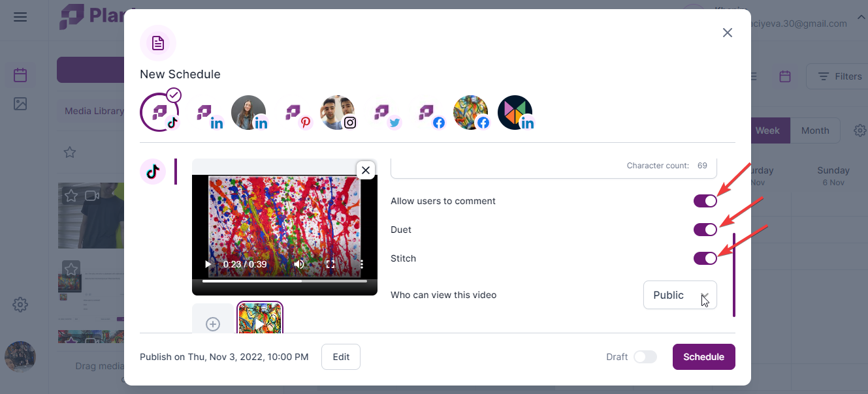This screenshot has width=868, height=394.
Task: Select the Instagram account with two men
Action: tap(338, 113)
